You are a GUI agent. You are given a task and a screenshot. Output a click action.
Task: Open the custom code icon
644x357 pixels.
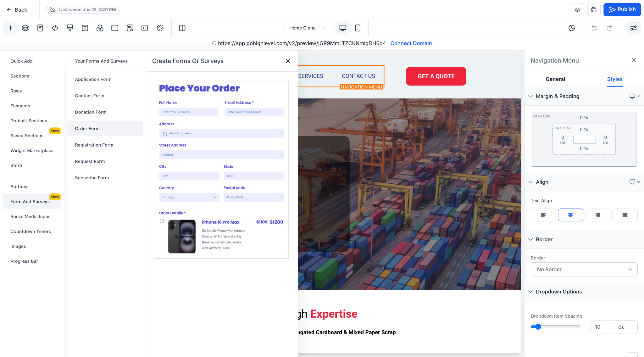coord(55,28)
